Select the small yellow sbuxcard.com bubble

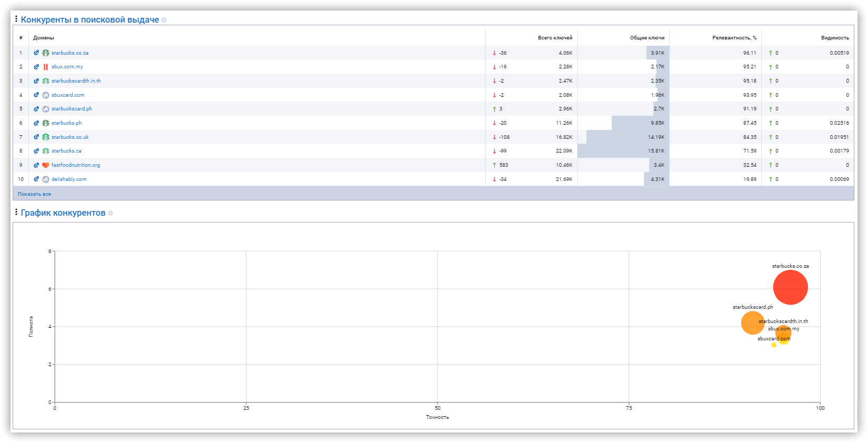click(x=774, y=345)
